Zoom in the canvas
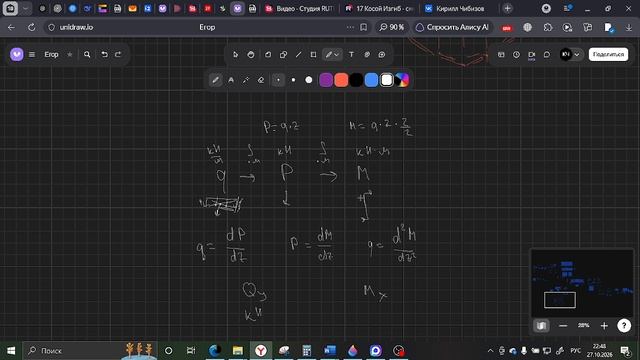The width and height of the screenshot is (640, 360). click(x=604, y=326)
